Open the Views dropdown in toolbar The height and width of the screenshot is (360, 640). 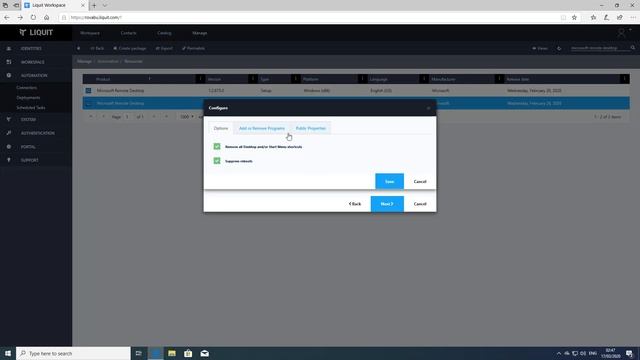[x=540, y=48]
